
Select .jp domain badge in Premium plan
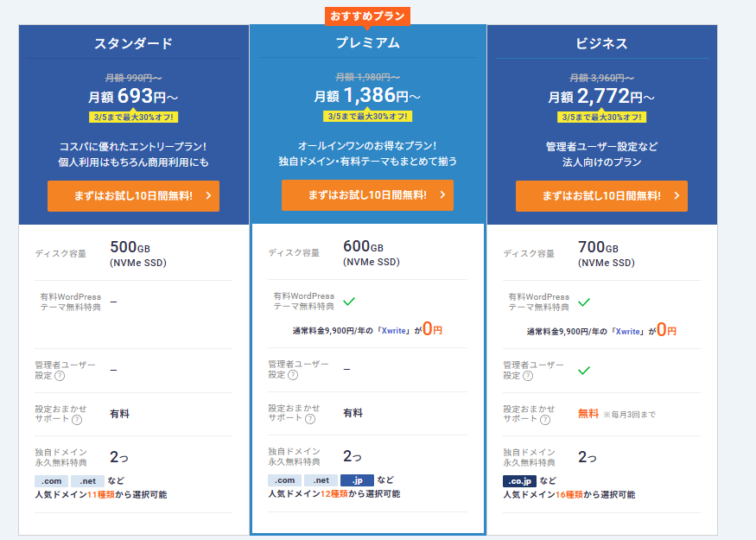click(356, 480)
